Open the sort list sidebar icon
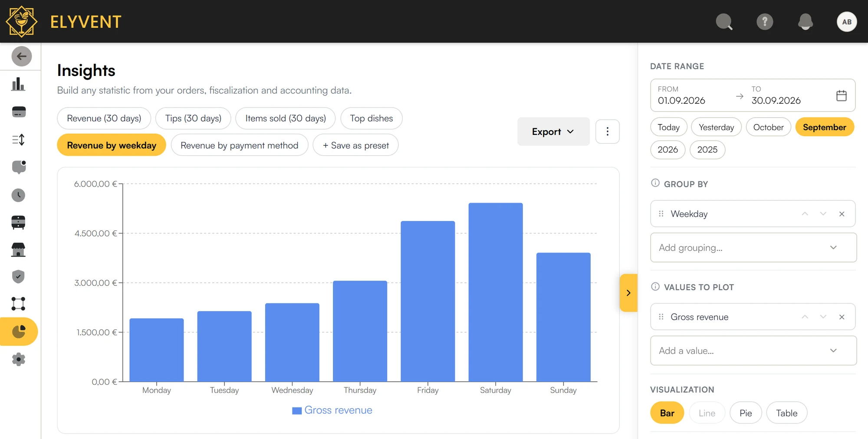The height and width of the screenshot is (439, 868). click(x=18, y=140)
